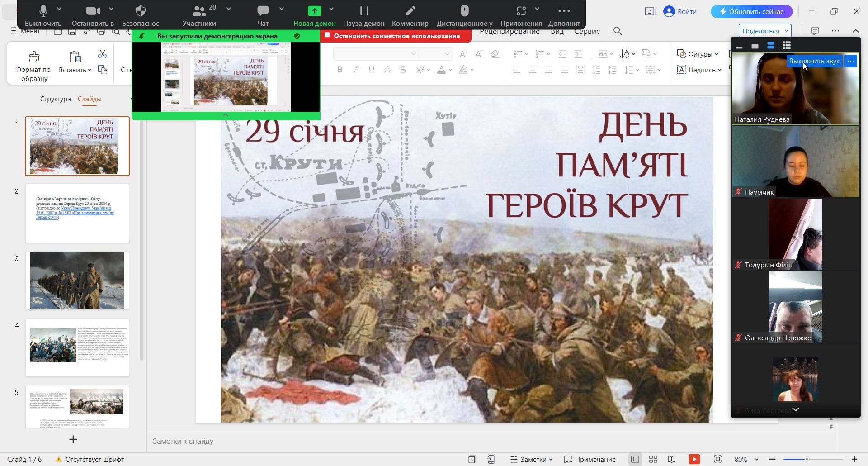
Task: Open Фигуры shapes dropdown
Action: 698,54
